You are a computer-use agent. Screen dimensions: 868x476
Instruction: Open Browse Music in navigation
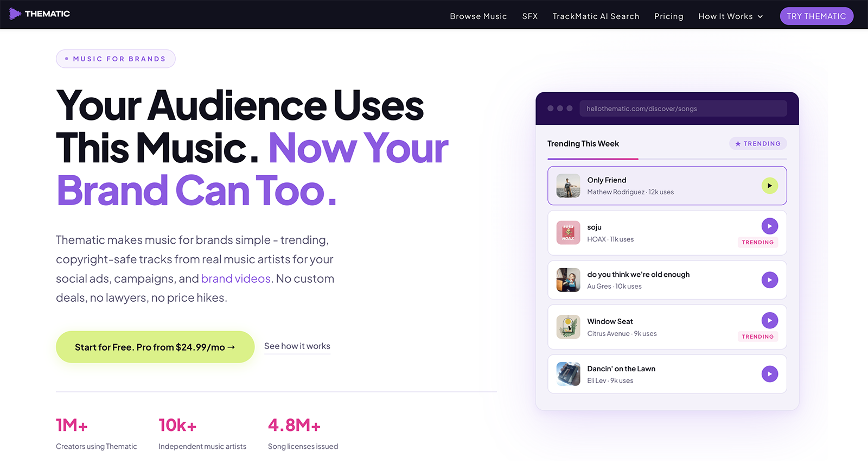click(478, 16)
